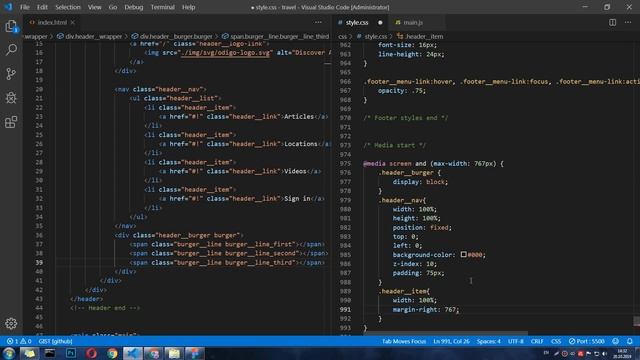This screenshot has height=360, width=640.
Task: Click line number 991 in style.css
Action: 345,309
